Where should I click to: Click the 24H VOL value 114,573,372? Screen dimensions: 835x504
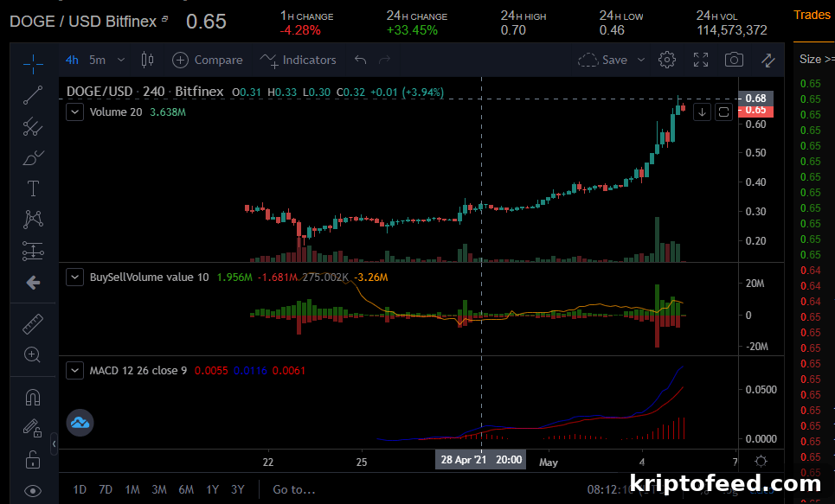click(x=732, y=30)
